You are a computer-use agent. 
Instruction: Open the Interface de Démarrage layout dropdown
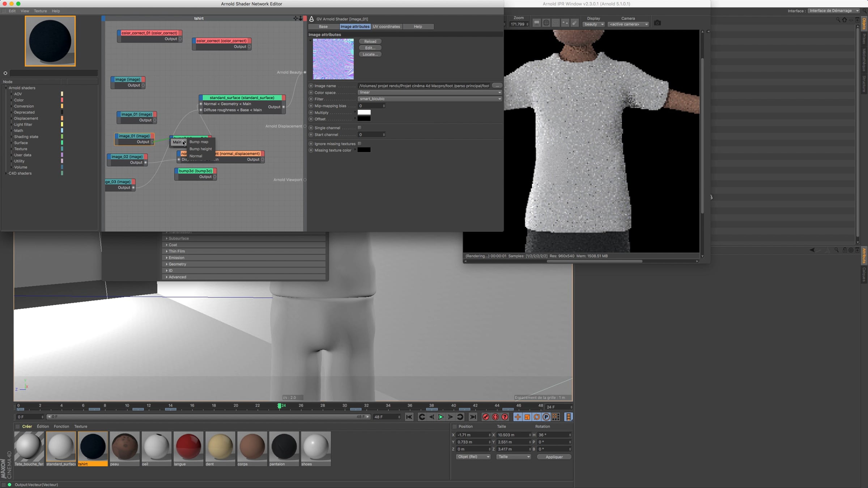click(x=834, y=10)
